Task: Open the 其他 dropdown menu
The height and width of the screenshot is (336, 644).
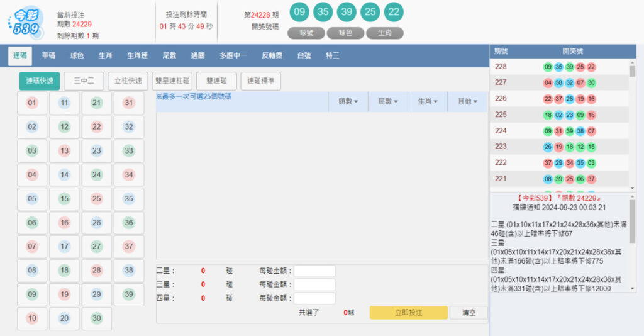Action: tap(467, 101)
